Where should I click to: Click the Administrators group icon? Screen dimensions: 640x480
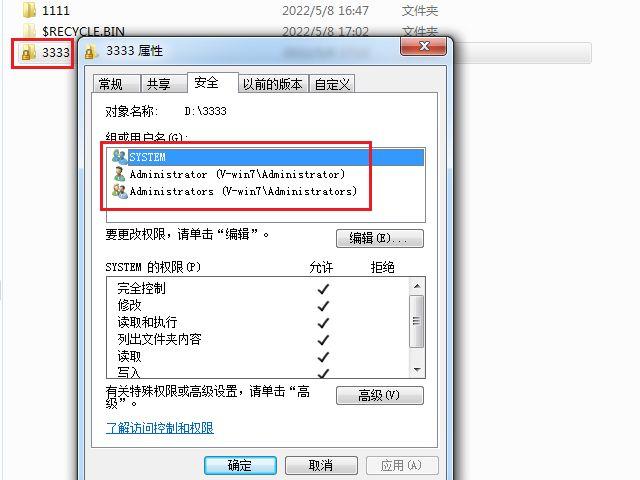120,191
